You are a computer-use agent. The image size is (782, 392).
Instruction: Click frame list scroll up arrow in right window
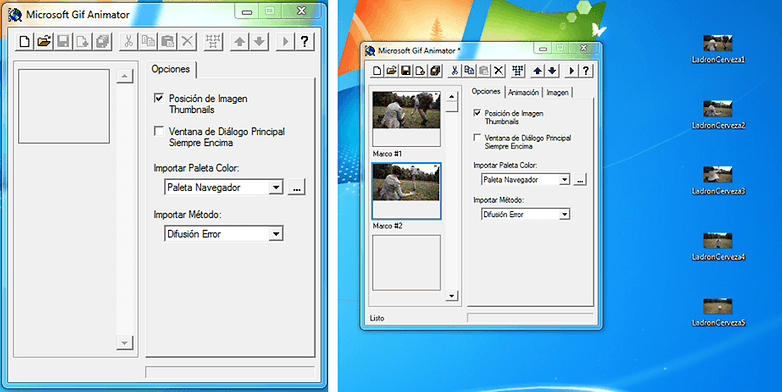click(x=451, y=97)
